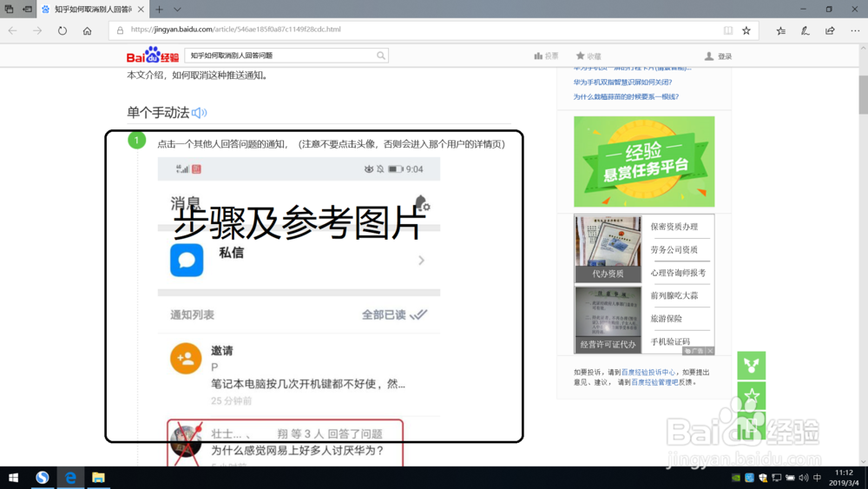Click the 邀请 orange avatar icon
The image size is (868, 489).
pyautogui.click(x=186, y=359)
